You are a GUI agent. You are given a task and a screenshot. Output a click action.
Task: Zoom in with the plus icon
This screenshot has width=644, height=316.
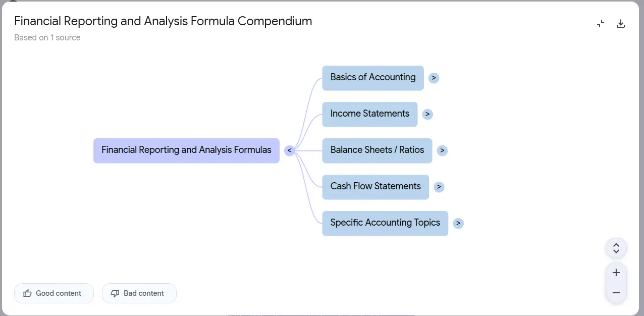coord(616,273)
